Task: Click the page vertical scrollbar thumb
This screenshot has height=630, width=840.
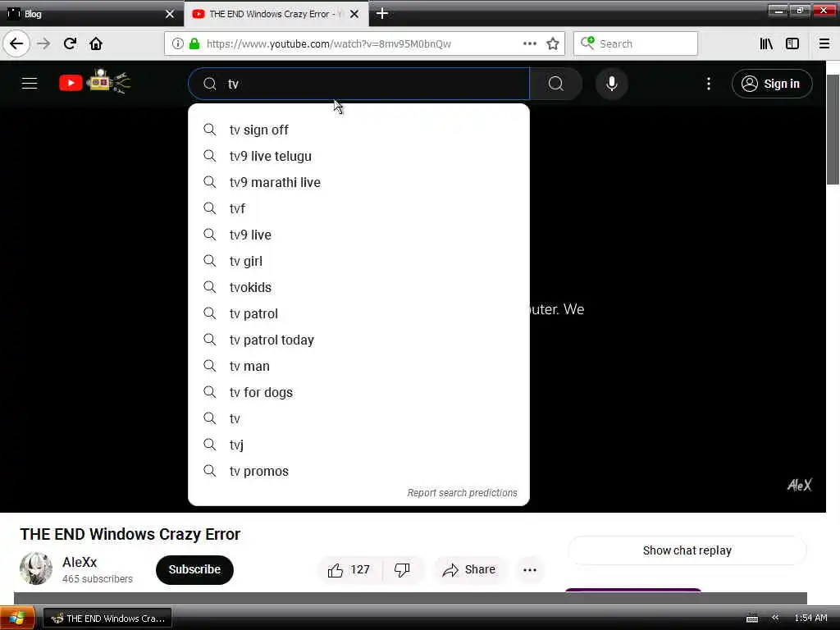Action: point(833,129)
